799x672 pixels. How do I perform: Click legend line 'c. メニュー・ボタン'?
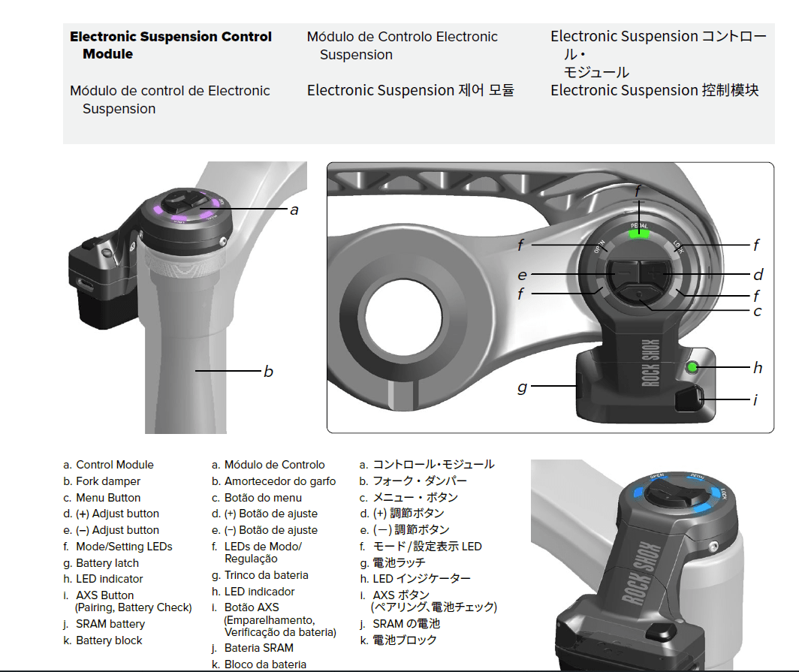(409, 497)
